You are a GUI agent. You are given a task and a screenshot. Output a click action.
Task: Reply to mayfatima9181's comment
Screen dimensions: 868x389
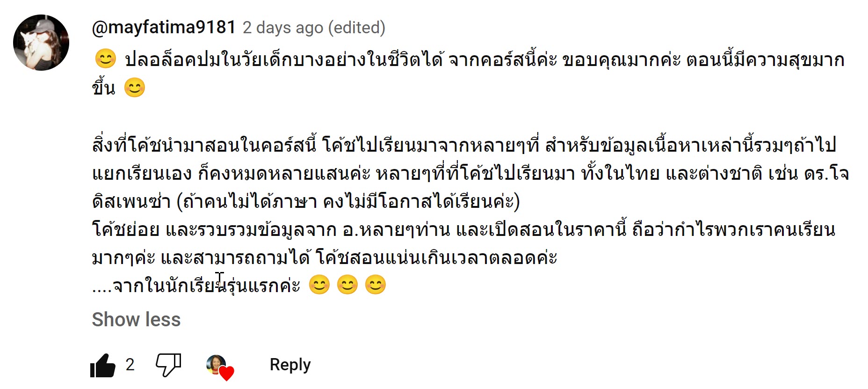tap(290, 365)
